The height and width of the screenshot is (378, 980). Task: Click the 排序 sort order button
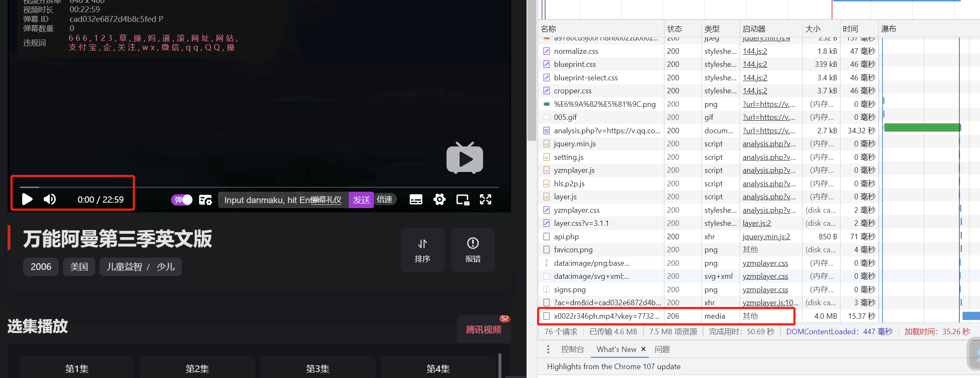coord(422,250)
